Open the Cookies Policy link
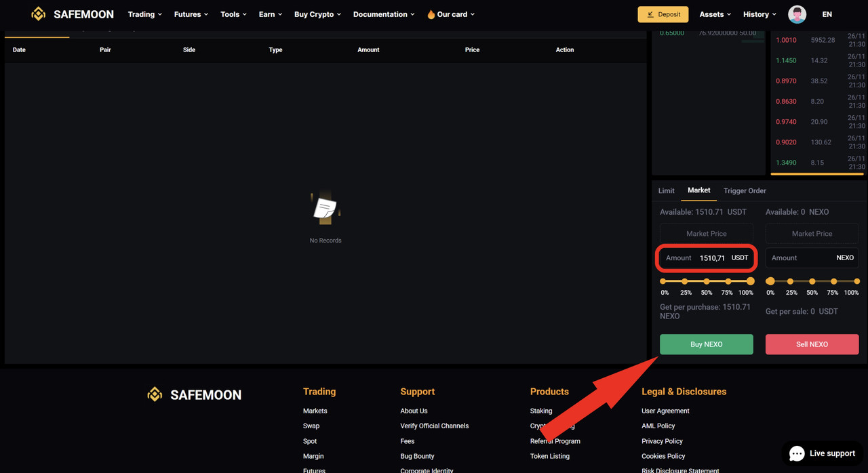 [663, 456]
